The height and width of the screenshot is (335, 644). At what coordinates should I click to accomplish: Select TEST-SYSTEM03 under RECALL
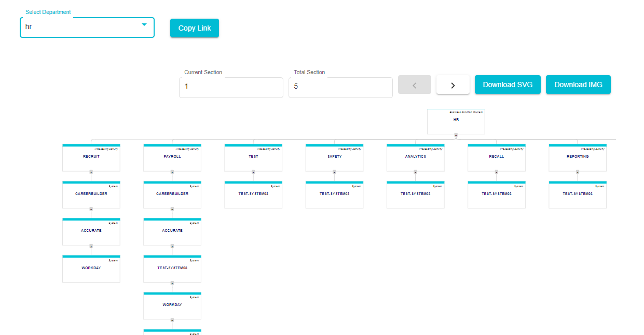click(x=497, y=194)
